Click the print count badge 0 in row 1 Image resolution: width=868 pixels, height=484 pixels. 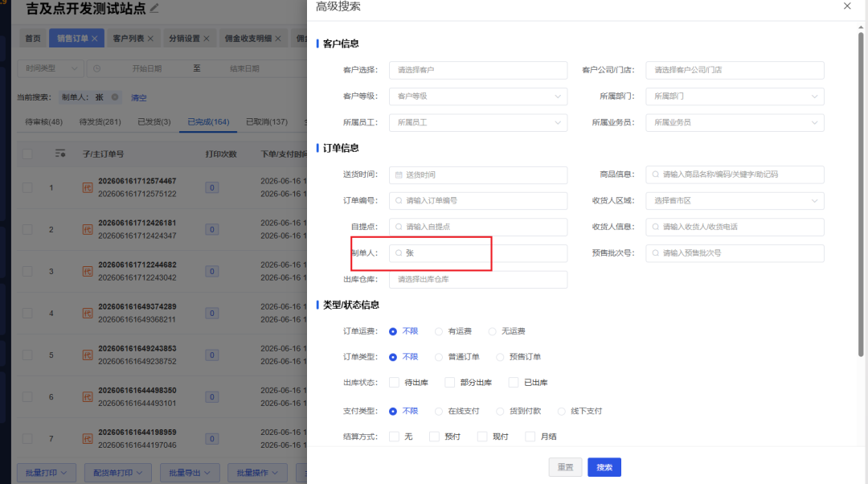[211, 187]
